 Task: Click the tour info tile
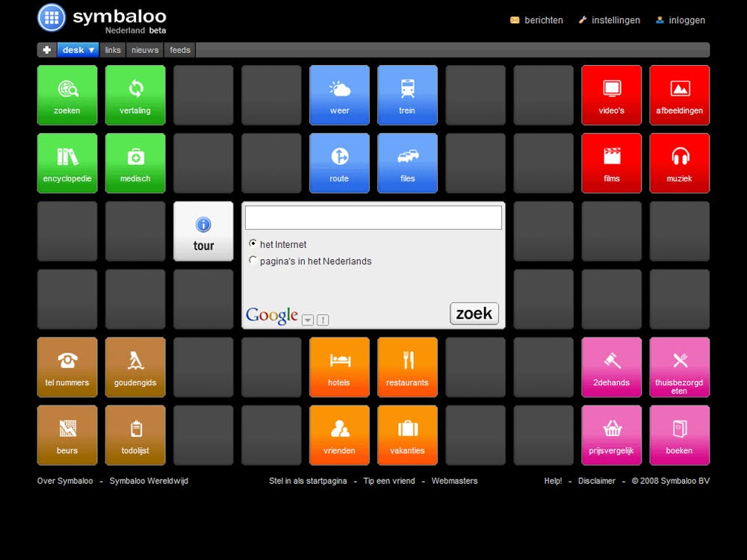(203, 231)
